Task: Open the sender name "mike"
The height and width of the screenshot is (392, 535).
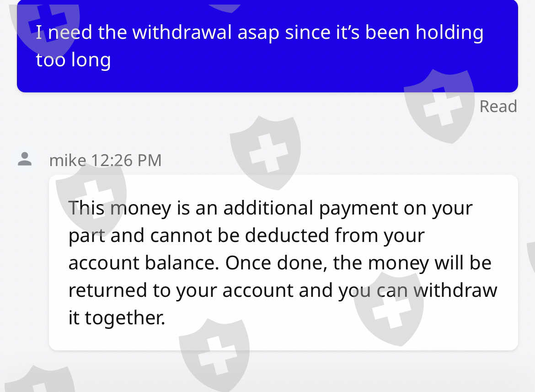Action: pyautogui.click(x=67, y=160)
